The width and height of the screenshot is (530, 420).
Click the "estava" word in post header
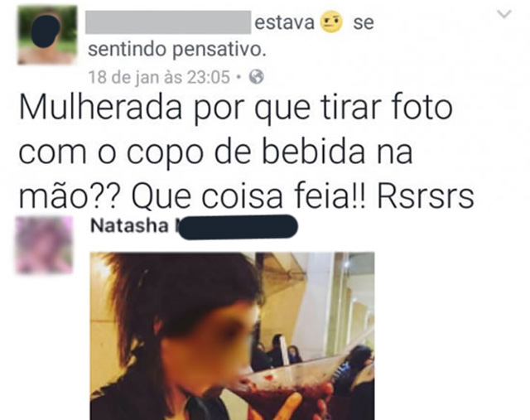pos(285,22)
